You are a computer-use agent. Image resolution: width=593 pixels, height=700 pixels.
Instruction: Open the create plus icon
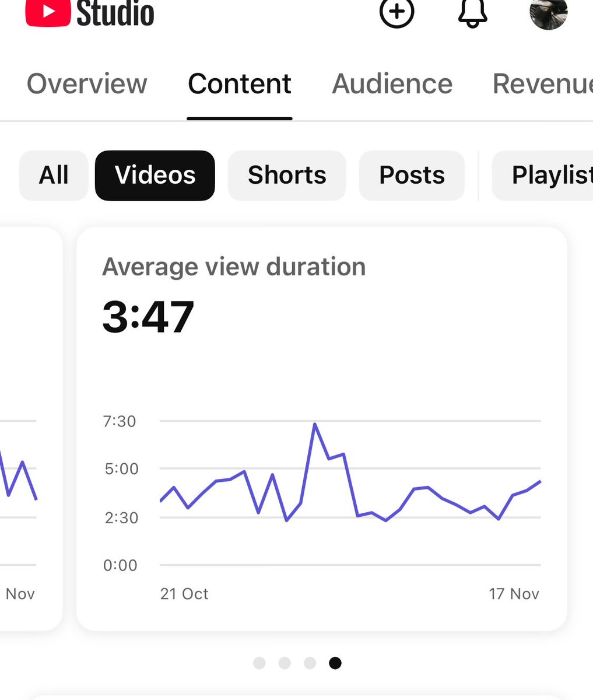coord(396,12)
